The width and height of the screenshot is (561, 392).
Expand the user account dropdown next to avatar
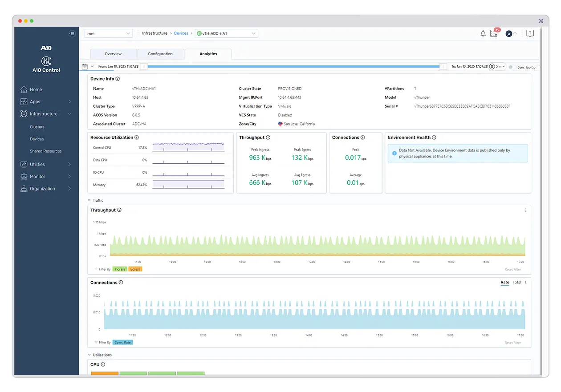click(x=515, y=33)
